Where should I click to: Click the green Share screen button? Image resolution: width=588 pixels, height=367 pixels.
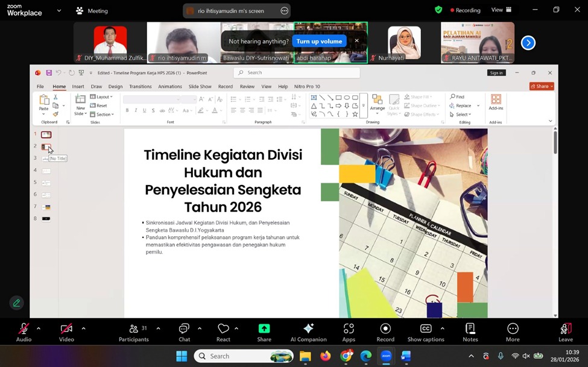point(264,332)
